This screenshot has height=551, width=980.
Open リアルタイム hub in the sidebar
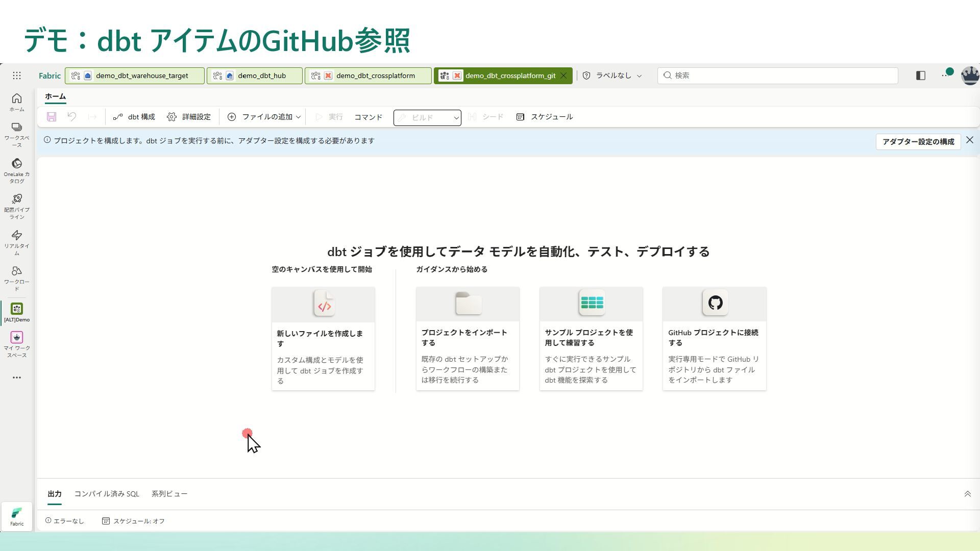(17, 242)
